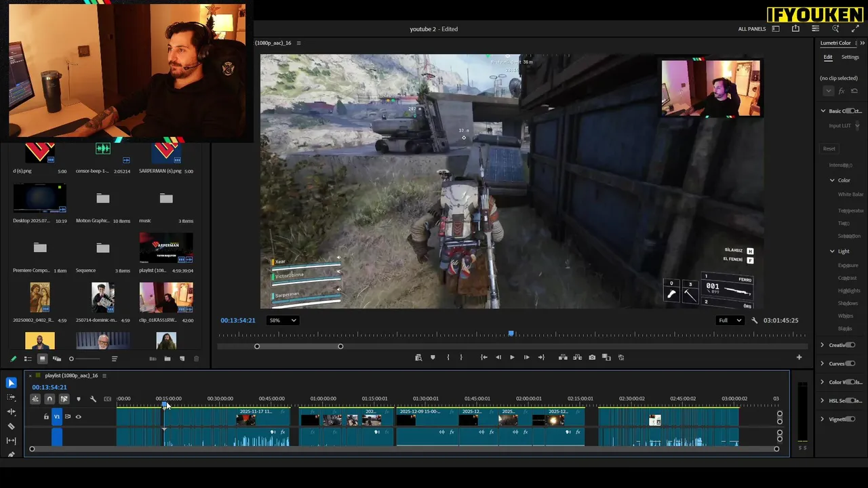
Task: Click Mark In bracket icon
Action: (448, 357)
